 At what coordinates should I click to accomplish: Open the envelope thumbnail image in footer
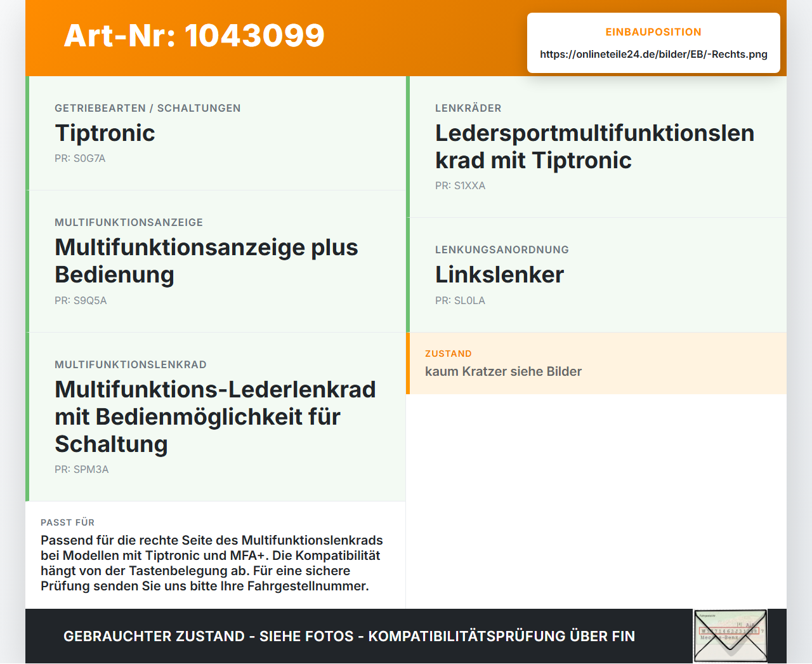730,636
